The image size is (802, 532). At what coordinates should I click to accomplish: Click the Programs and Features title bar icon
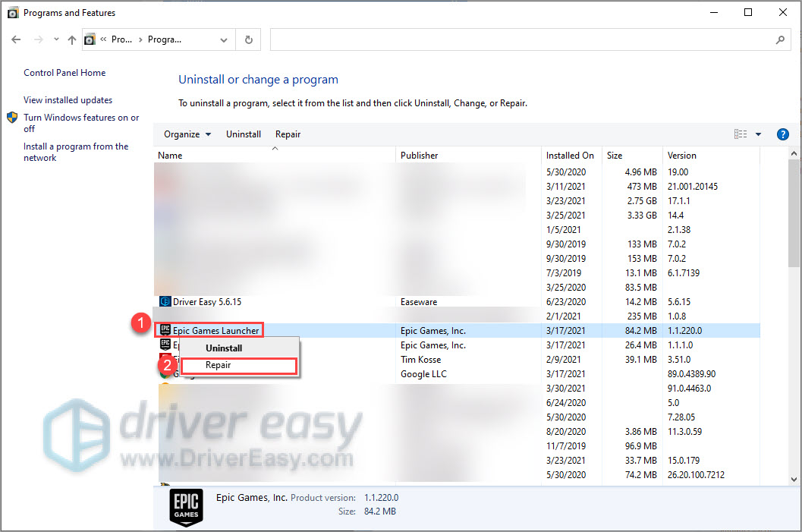point(13,13)
